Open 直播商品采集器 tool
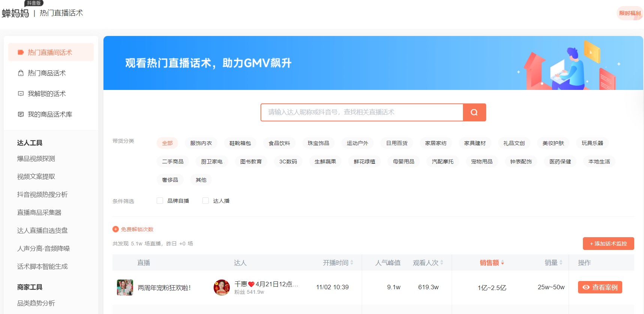Image resolution: width=644 pixels, height=314 pixels. click(39, 212)
